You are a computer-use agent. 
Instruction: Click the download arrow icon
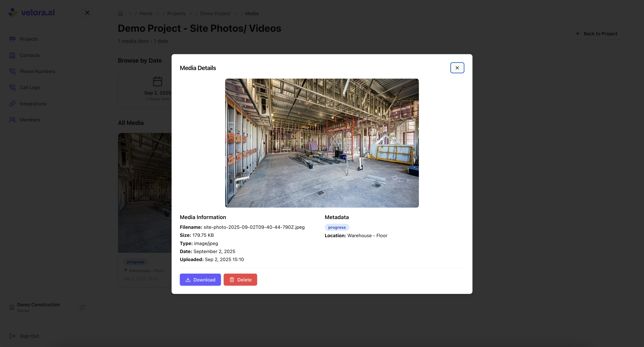pos(188,279)
